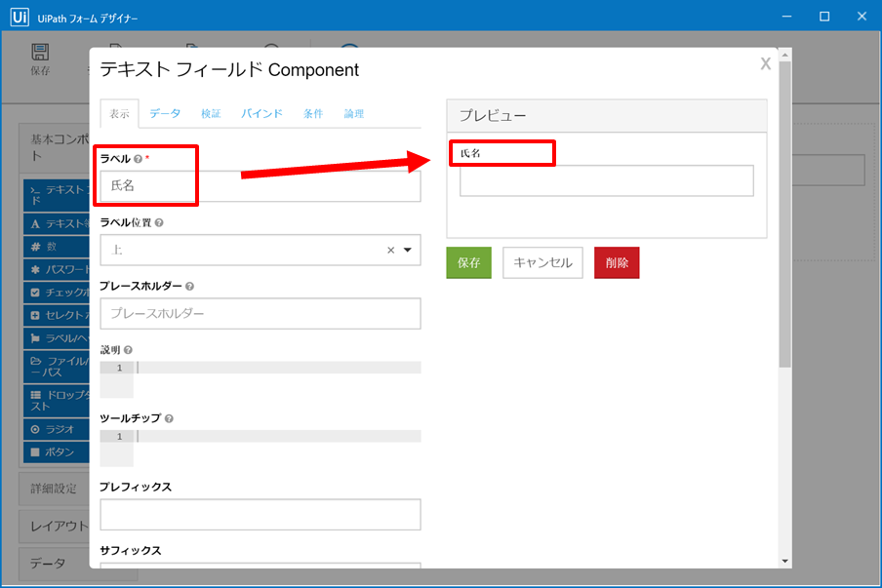This screenshot has height=588, width=882.
Task: Select the ボタン component
Action: click(57, 451)
